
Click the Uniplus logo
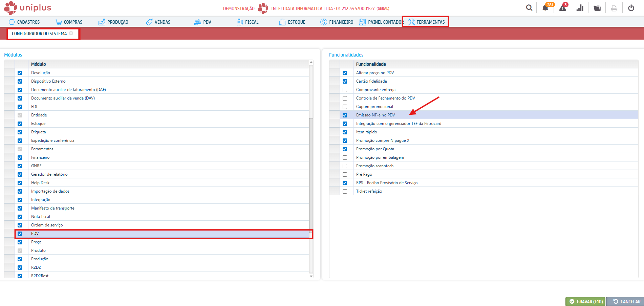tap(28, 8)
